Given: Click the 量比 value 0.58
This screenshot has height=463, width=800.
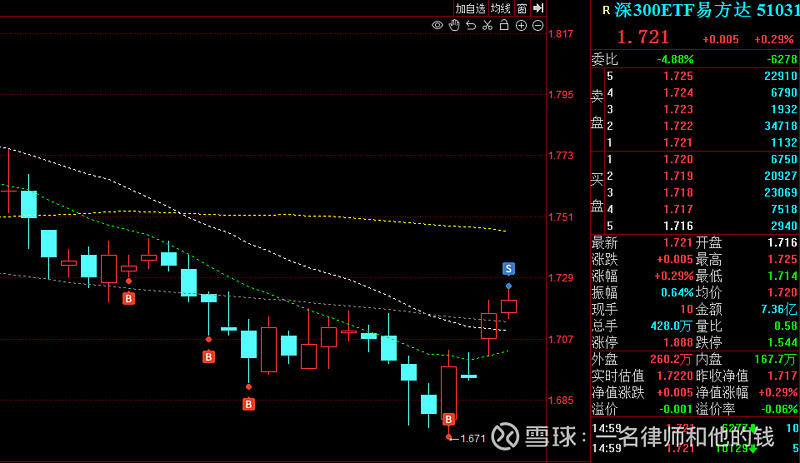Looking at the screenshot, I should 786,326.
